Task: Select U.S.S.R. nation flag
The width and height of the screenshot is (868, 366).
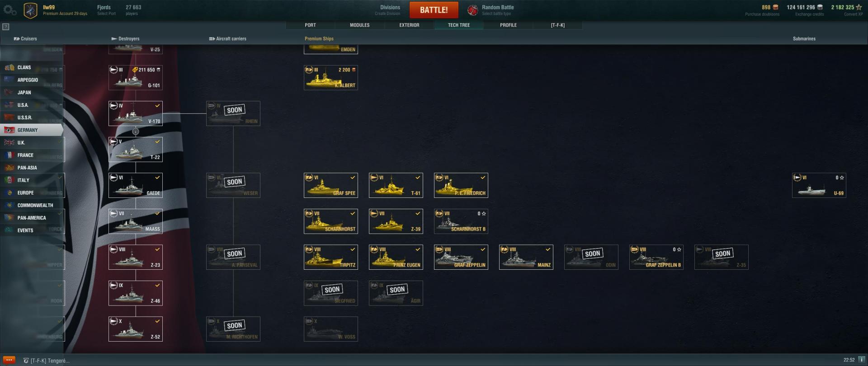Action: point(9,117)
